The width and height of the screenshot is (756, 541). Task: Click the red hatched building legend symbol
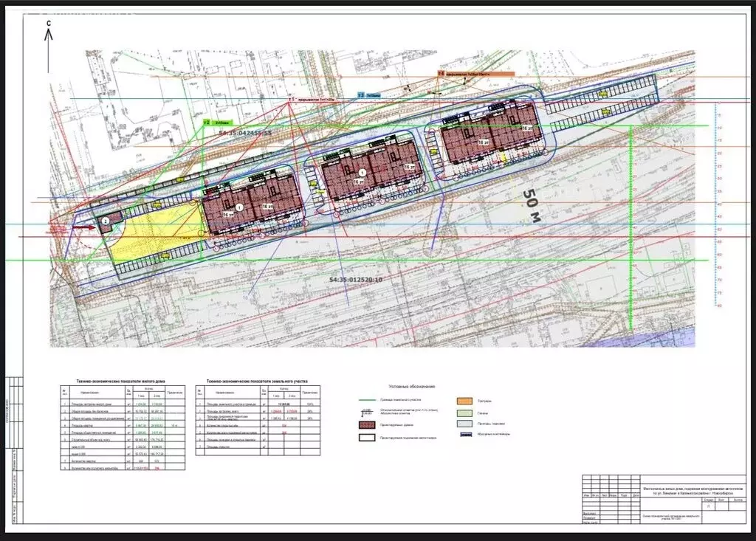[368, 424]
